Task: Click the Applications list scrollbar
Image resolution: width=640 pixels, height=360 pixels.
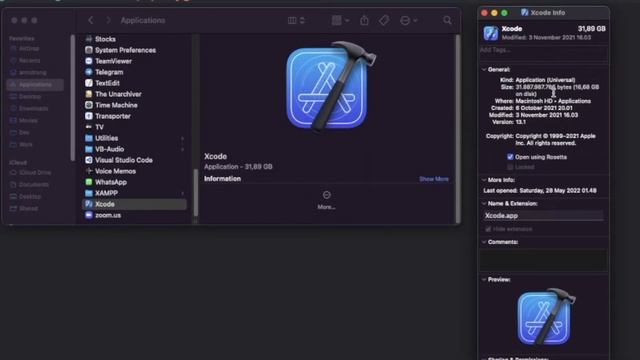Action: coord(196,192)
